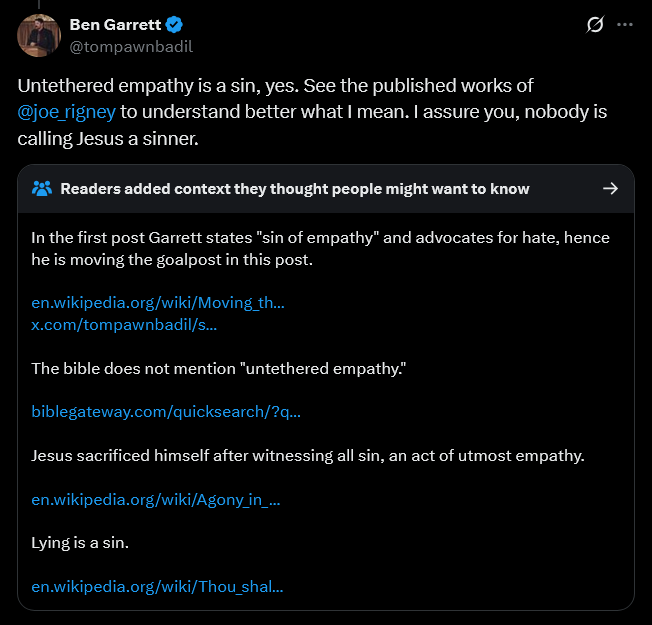Open the @tompawnbadil handle link
This screenshot has width=652, height=625.
[x=130, y=46]
